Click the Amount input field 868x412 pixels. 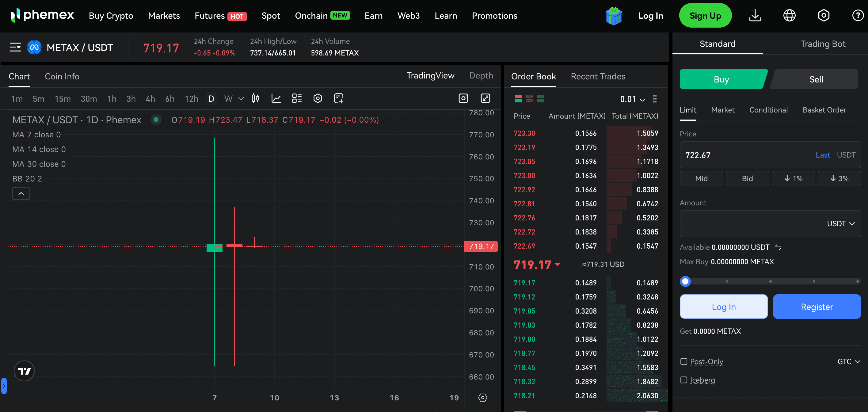click(x=770, y=223)
